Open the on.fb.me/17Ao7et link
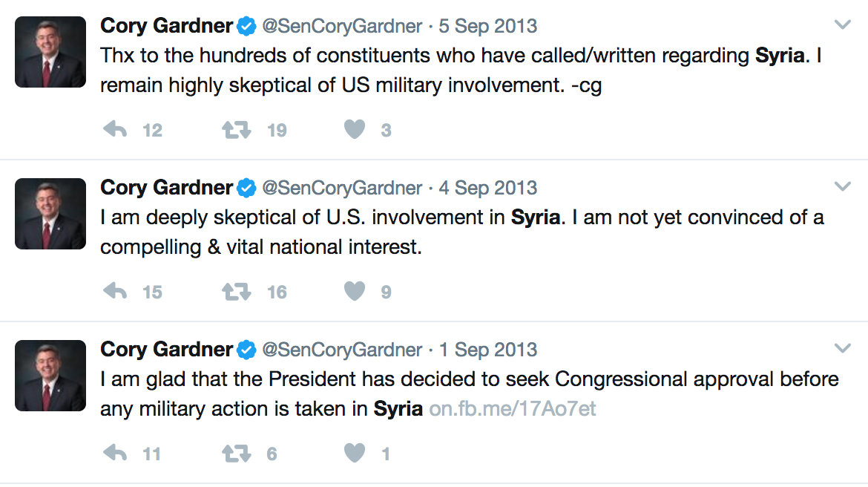The image size is (868, 487). (513, 409)
